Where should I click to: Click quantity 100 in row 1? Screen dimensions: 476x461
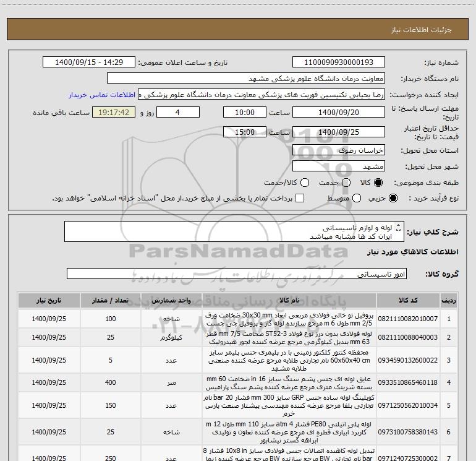[x=111, y=319]
